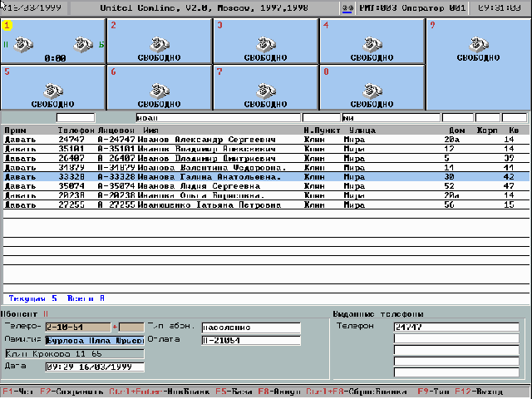The image size is (532, 399).
Task: Click the yellow line 1 number badge
Action: (7, 25)
